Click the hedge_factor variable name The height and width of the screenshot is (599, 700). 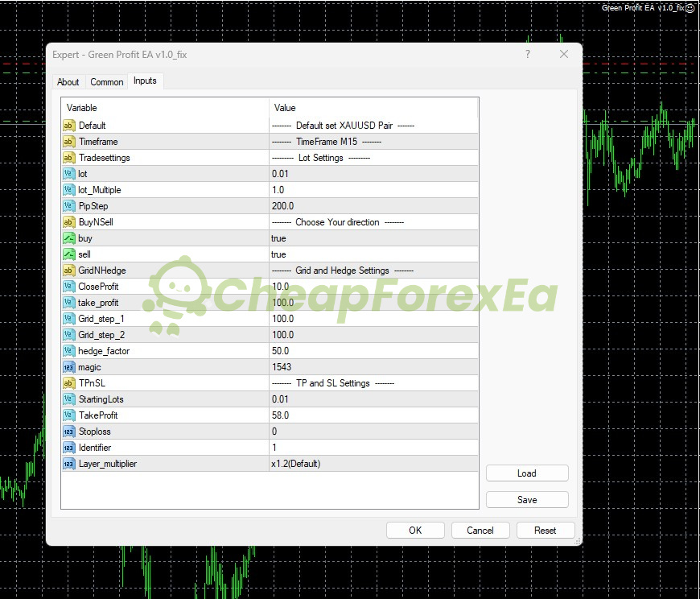click(x=104, y=351)
